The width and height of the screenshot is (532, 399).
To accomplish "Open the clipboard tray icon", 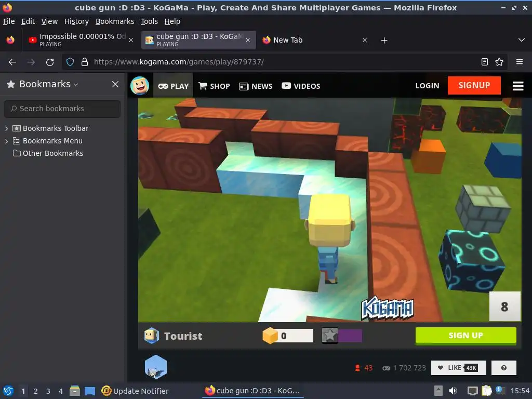I will tap(486, 391).
